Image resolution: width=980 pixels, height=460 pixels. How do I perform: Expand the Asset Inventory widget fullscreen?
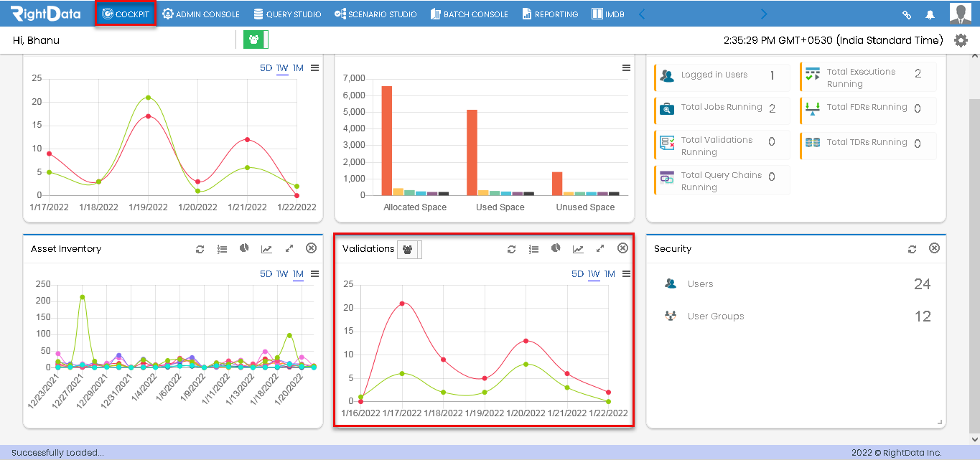[289, 248]
